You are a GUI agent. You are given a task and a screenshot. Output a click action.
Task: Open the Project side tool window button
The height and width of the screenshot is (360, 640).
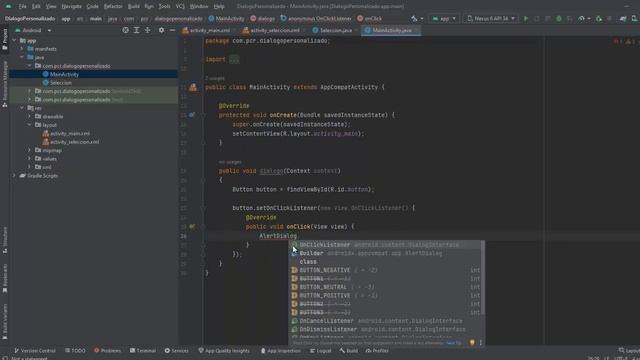(5, 40)
